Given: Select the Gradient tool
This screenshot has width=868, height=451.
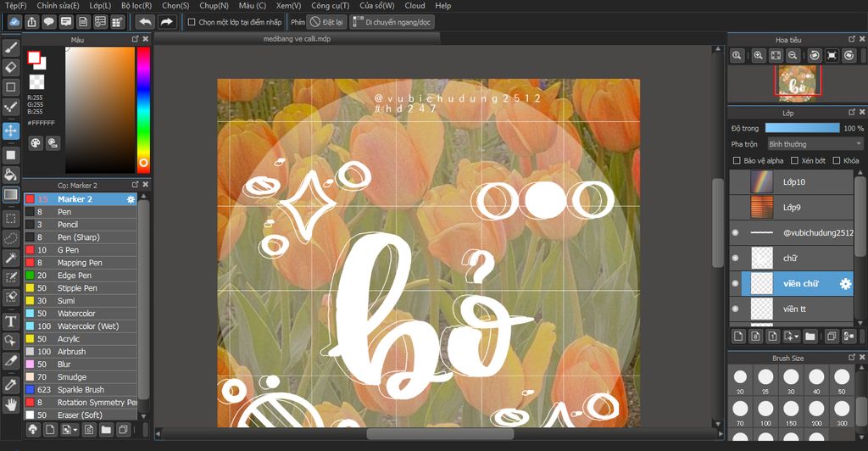Looking at the screenshot, I should [10, 194].
